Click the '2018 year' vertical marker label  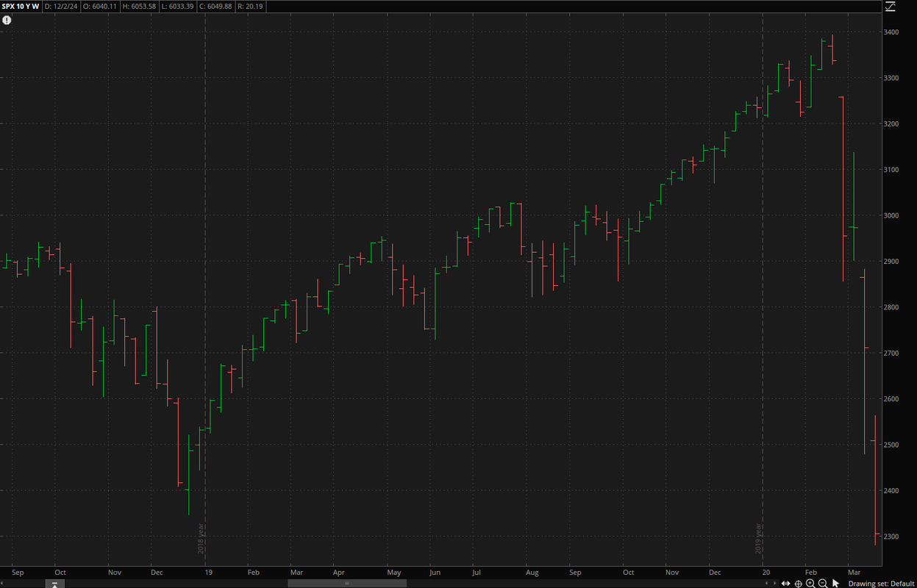200,539
